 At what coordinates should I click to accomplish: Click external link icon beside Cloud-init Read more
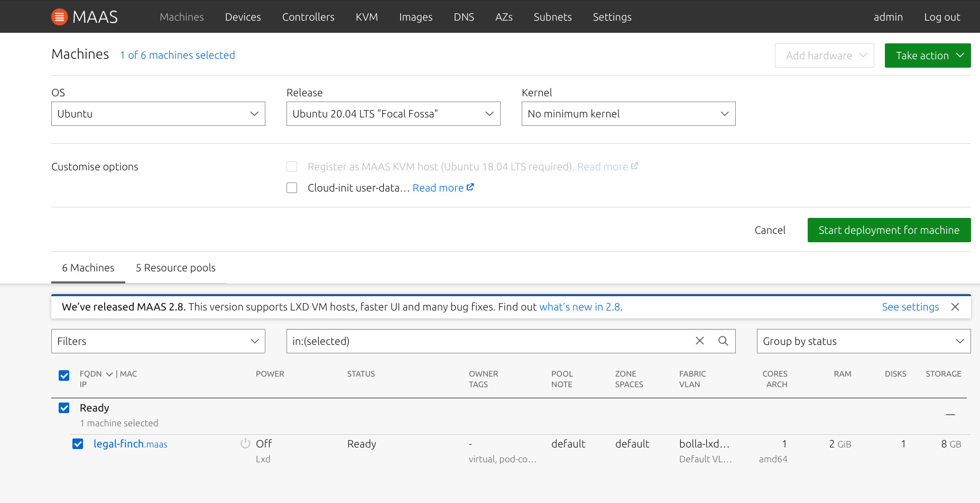(x=470, y=187)
